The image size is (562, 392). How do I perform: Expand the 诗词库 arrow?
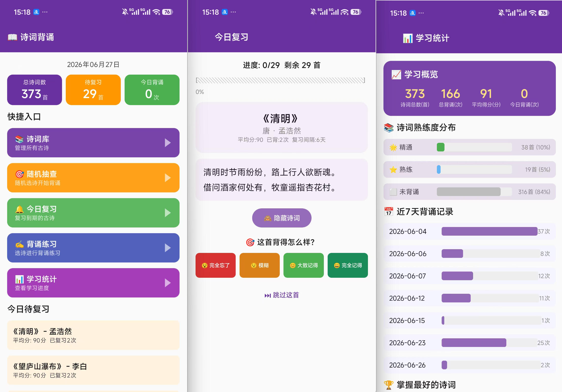(168, 143)
